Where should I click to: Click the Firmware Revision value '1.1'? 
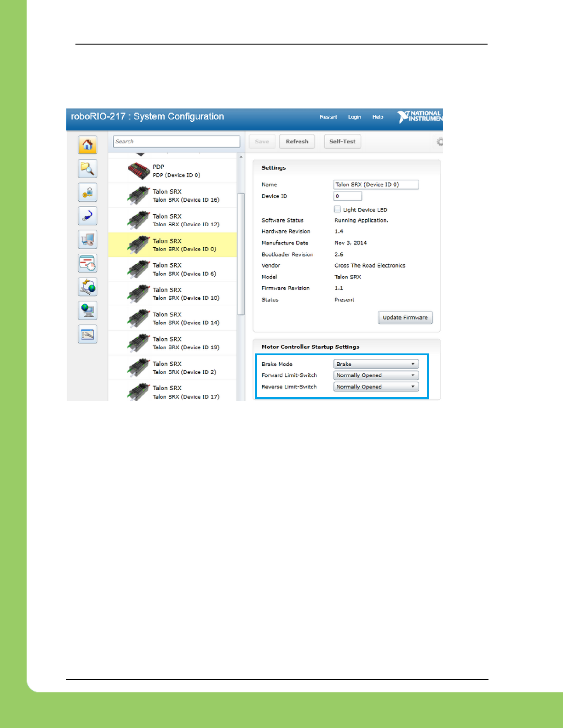339,288
